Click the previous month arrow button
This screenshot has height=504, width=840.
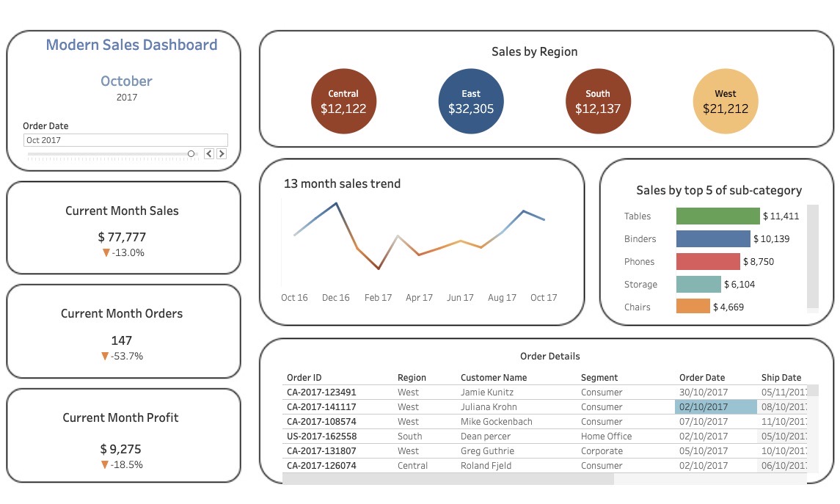coord(209,154)
